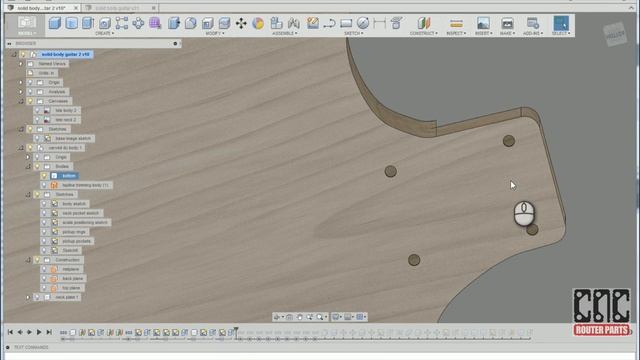Image resolution: width=640 pixels, height=360 pixels.
Task: Select the Joint tool in ASSEMBLE
Action: 293,23
